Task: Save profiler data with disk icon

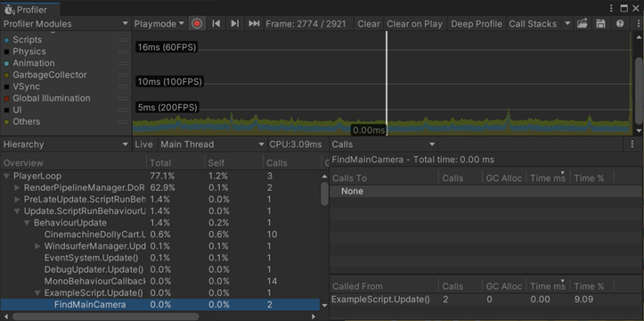Action: click(x=600, y=24)
